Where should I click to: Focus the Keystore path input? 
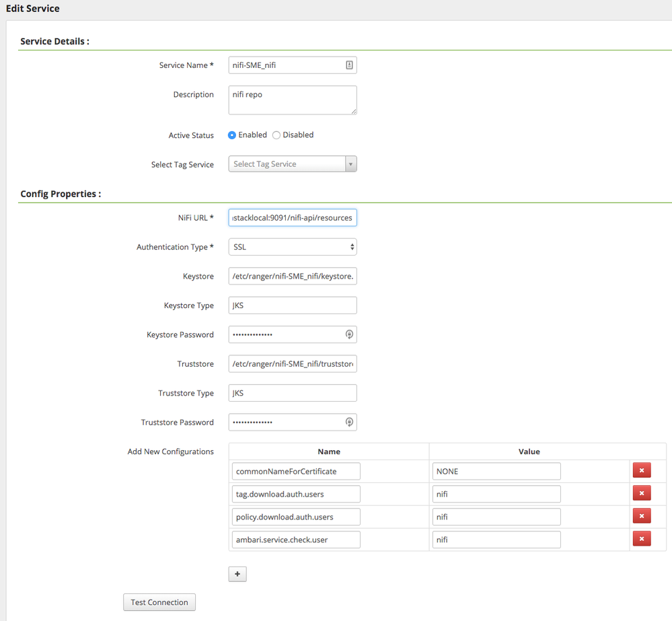(x=292, y=277)
